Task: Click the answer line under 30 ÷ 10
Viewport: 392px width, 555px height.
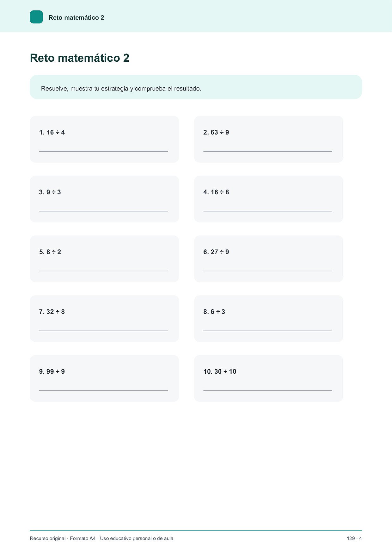Action: pos(267,390)
